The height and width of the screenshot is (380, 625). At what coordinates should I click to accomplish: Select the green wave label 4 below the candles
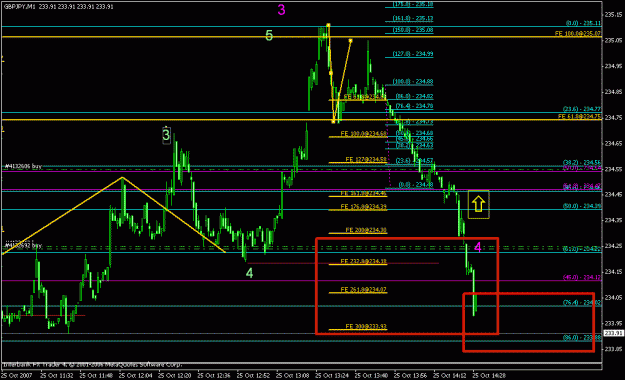[x=249, y=273]
